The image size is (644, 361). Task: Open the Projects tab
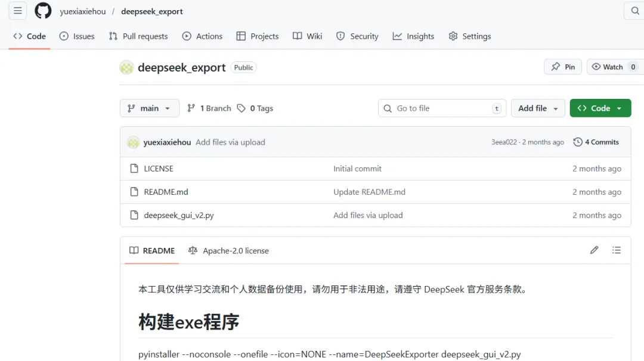point(258,36)
